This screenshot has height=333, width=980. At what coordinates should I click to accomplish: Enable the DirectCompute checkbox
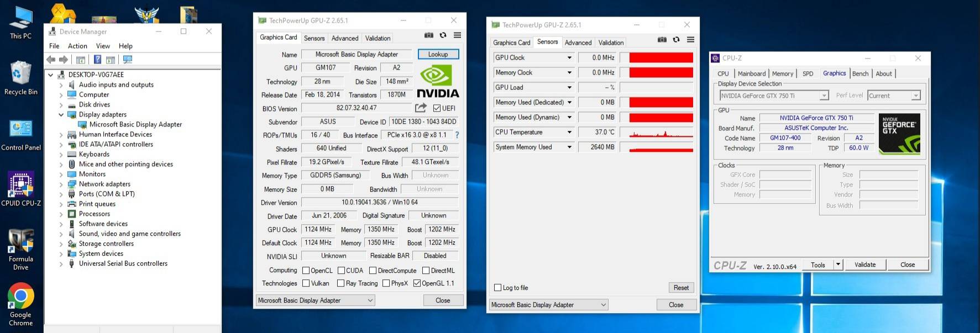click(x=373, y=271)
